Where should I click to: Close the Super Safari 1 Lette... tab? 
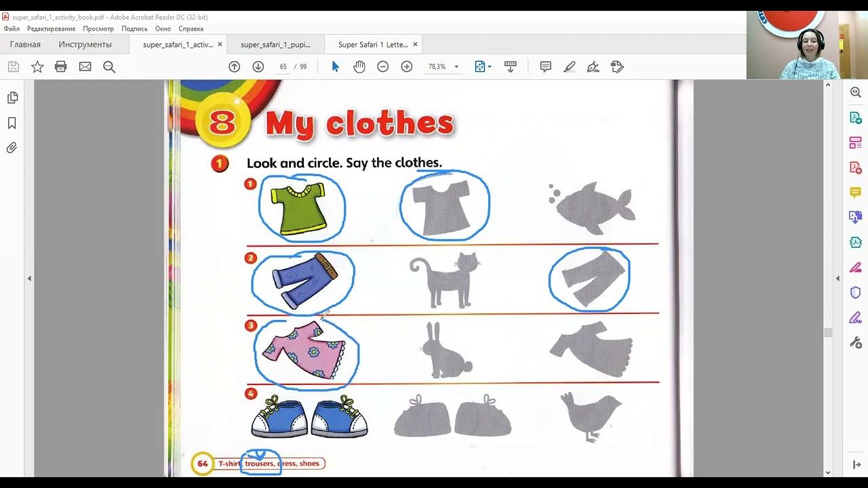pyautogui.click(x=415, y=44)
